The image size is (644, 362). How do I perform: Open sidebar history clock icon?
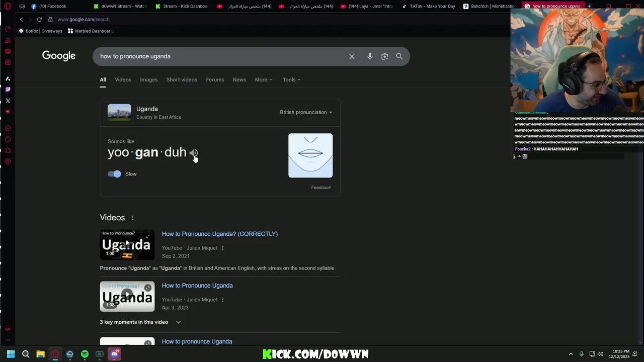(8, 139)
